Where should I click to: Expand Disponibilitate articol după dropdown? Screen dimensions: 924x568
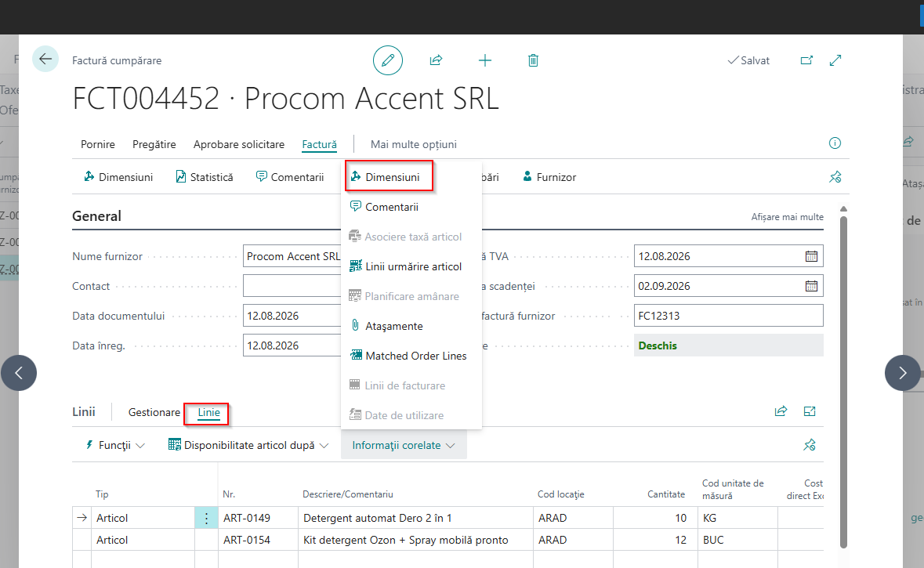(x=248, y=445)
